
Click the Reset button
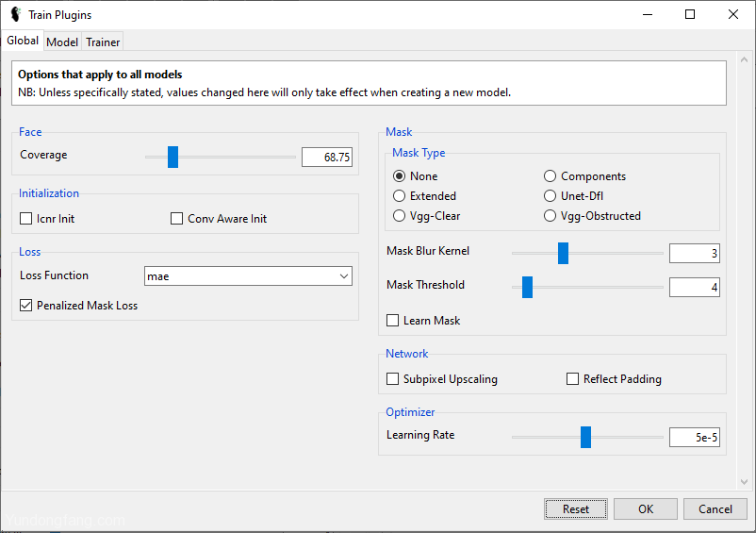click(576, 508)
